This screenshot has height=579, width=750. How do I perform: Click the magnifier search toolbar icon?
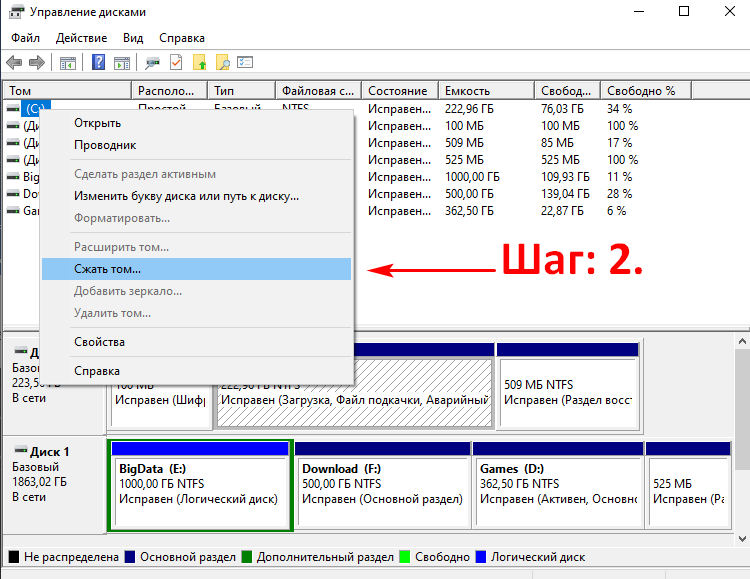(222, 62)
